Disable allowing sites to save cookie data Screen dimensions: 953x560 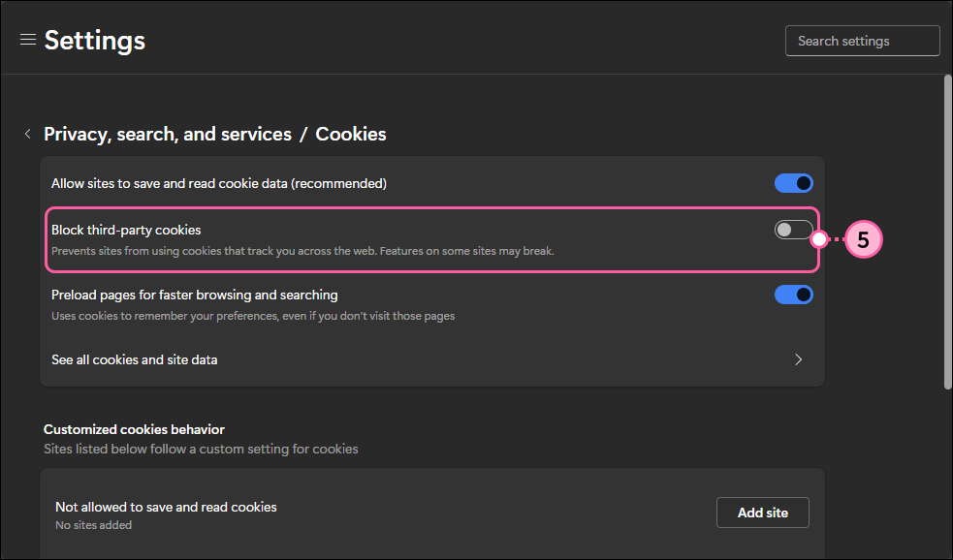[794, 183]
